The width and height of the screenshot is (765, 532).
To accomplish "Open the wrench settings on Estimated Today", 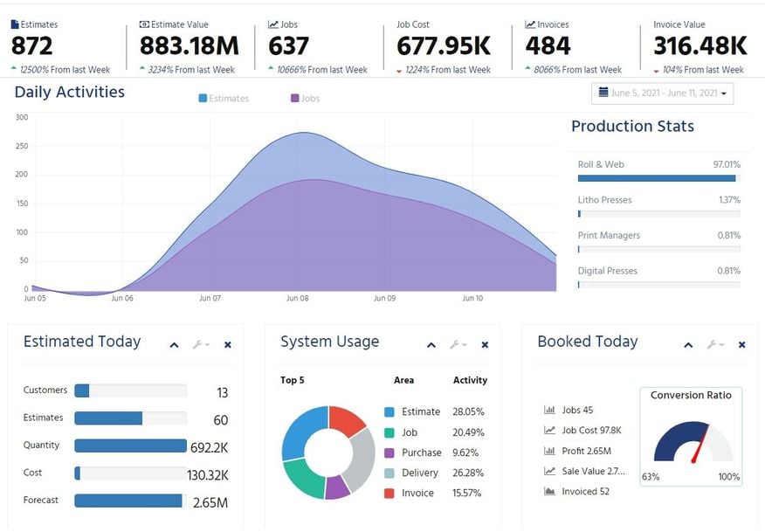I will [201, 344].
